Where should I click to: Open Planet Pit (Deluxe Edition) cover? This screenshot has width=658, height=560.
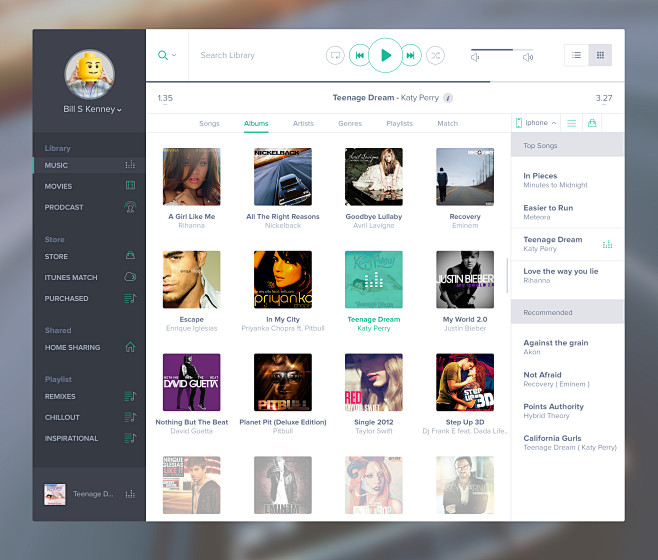(283, 382)
